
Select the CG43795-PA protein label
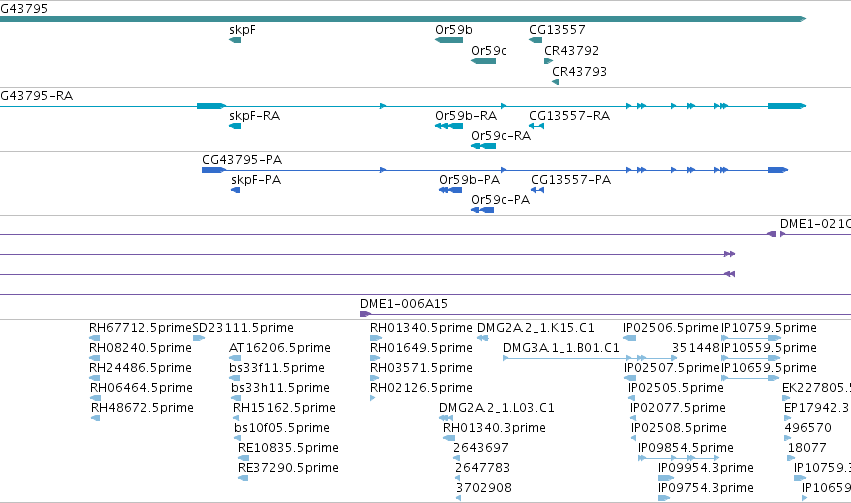tap(242, 160)
